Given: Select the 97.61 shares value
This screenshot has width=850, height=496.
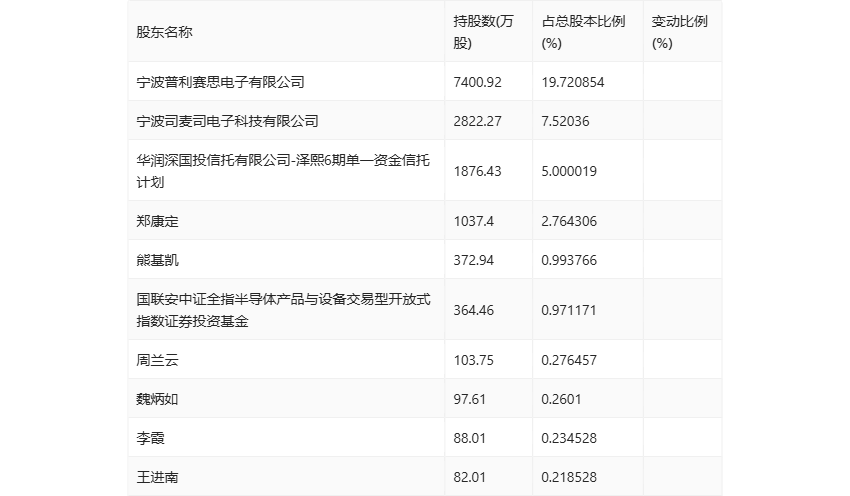Looking at the screenshot, I should coord(469,398).
